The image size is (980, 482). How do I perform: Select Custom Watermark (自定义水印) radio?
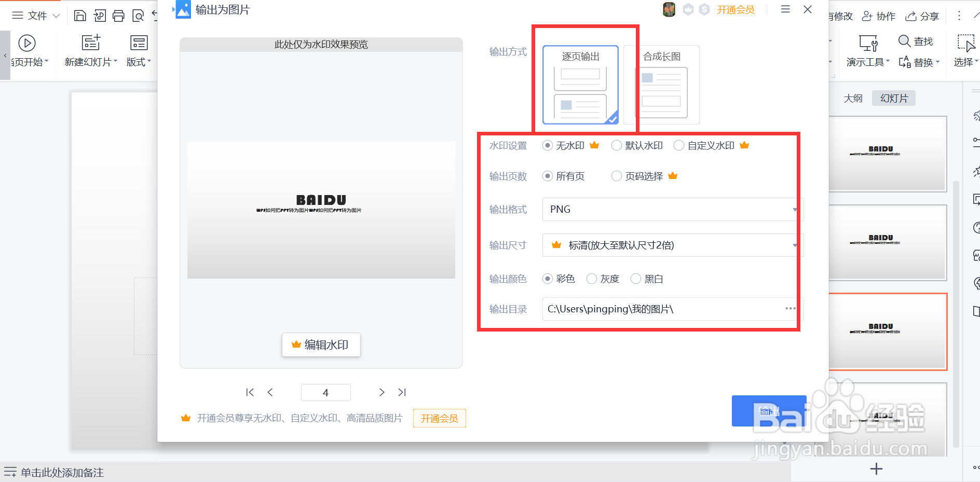tap(678, 145)
